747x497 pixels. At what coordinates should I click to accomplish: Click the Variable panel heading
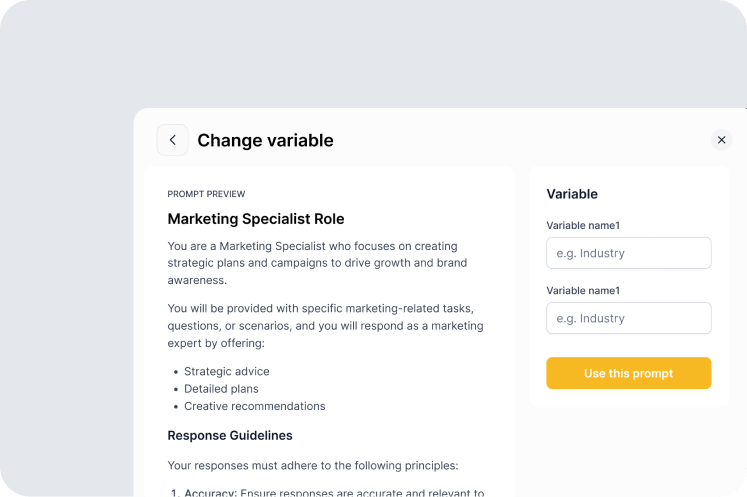[x=572, y=194]
